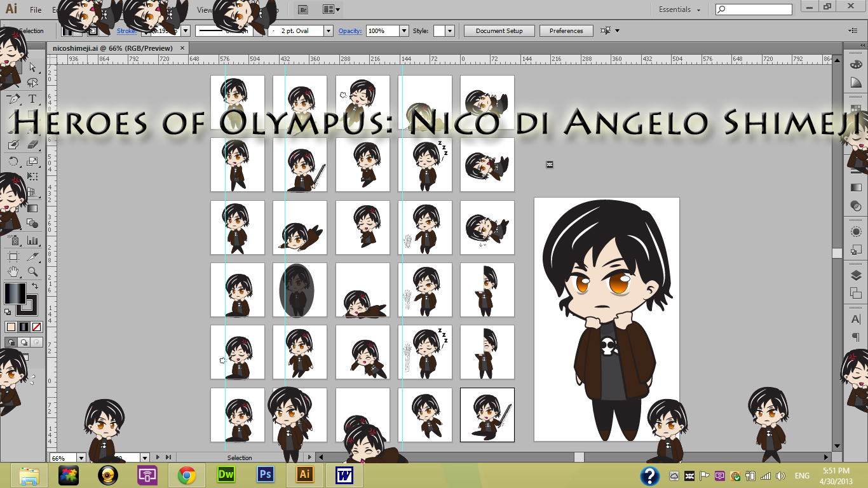The width and height of the screenshot is (868, 488).
Task: Open the Color panel
Action: pyautogui.click(x=856, y=65)
